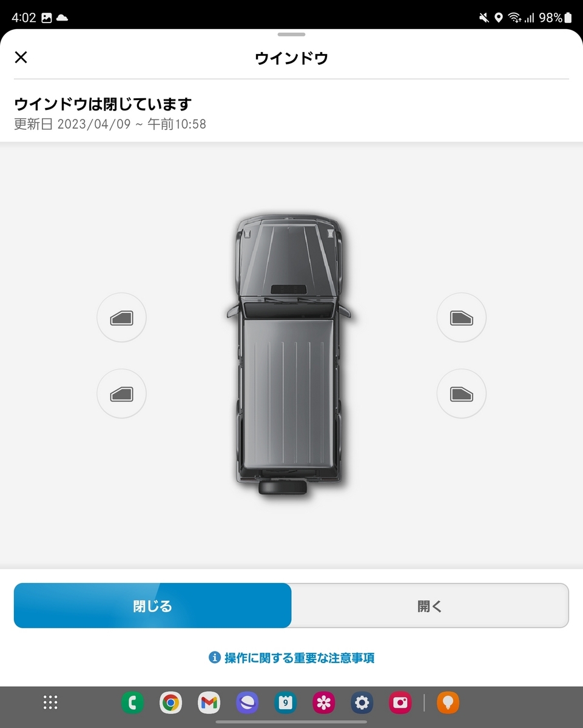Select the rear right window icon

[462, 394]
